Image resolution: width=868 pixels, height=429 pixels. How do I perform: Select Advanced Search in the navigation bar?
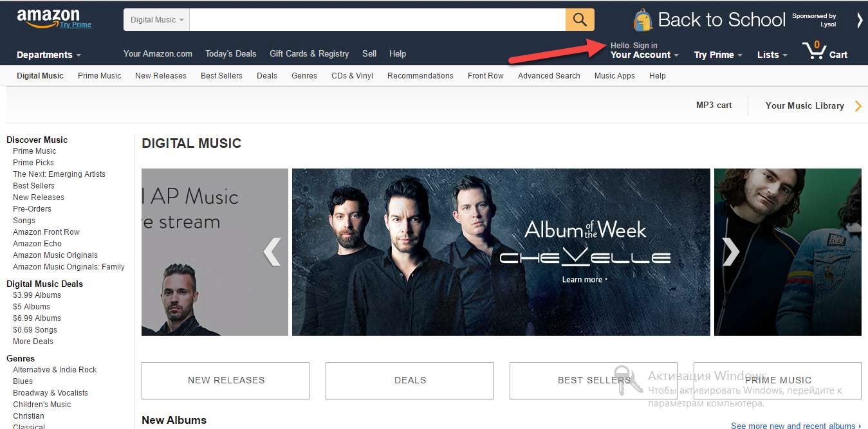click(549, 76)
